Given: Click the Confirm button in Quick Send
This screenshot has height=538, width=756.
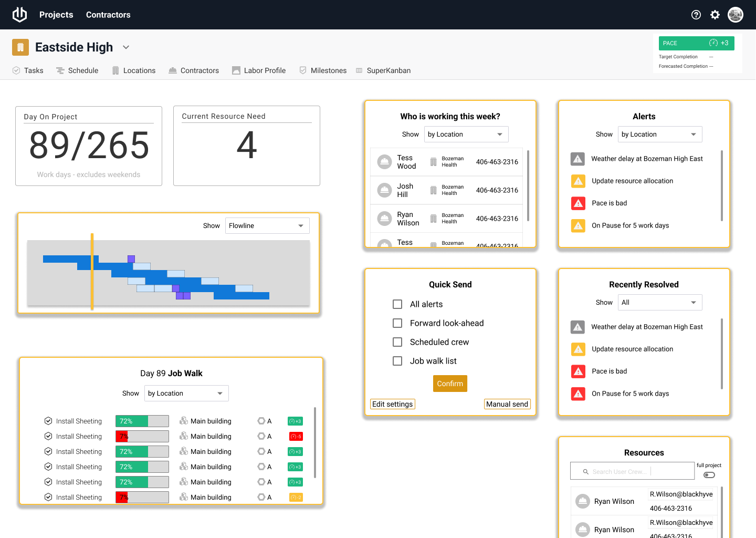Looking at the screenshot, I should click(x=450, y=384).
